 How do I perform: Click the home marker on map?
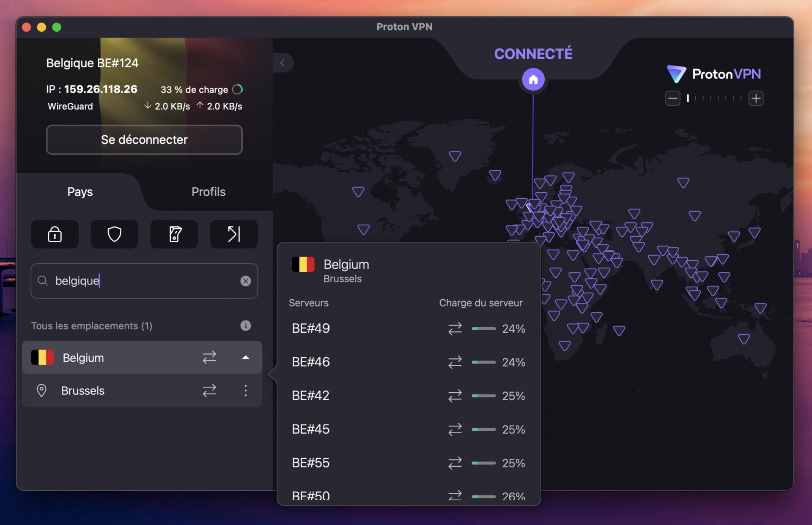pos(533,79)
